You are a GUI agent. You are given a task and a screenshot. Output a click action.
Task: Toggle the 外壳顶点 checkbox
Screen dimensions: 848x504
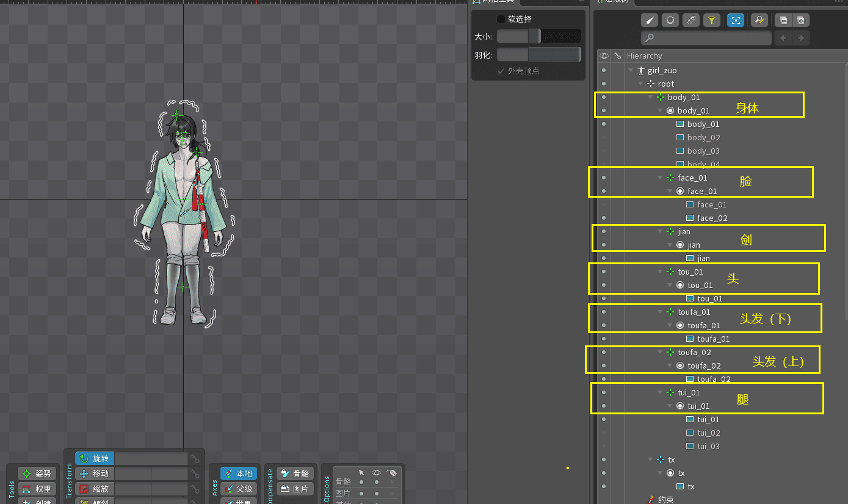tap(501, 71)
